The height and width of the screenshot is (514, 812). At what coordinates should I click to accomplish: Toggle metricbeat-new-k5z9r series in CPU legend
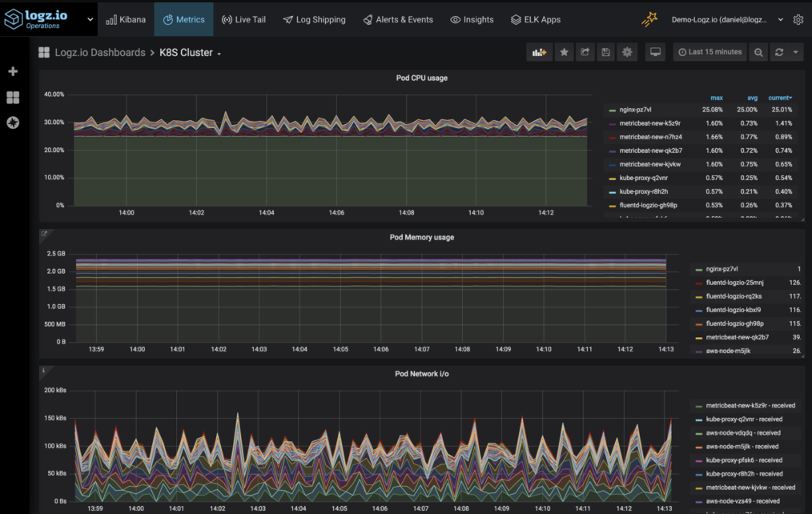650,123
